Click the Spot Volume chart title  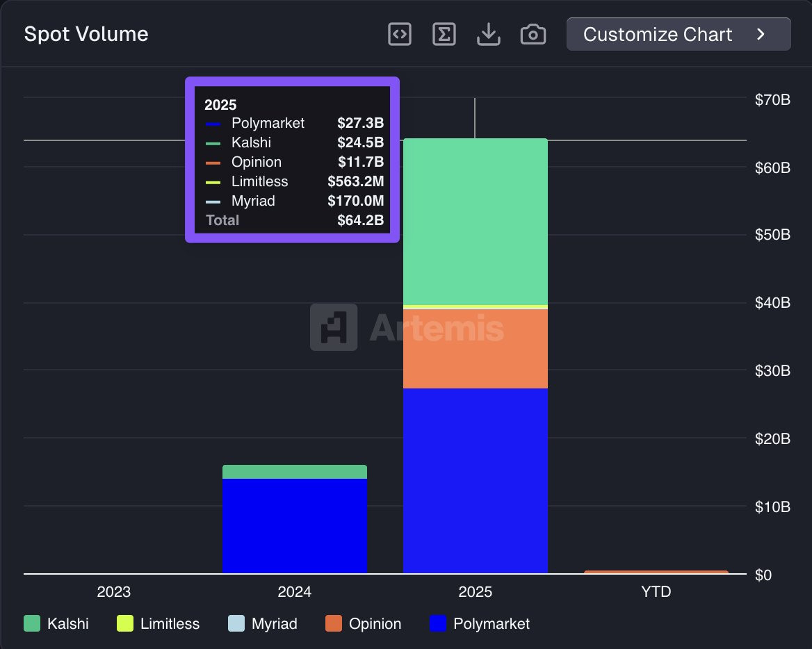pyautogui.click(x=86, y=35)
